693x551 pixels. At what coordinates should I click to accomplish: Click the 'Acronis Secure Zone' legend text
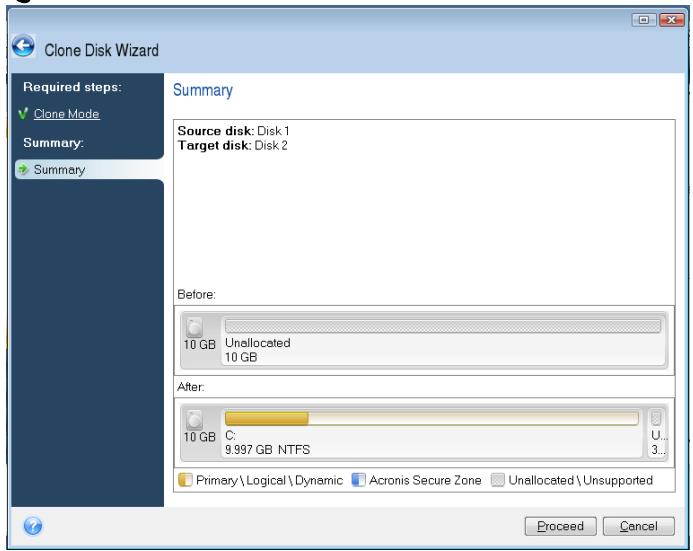(x=425, y=480)
